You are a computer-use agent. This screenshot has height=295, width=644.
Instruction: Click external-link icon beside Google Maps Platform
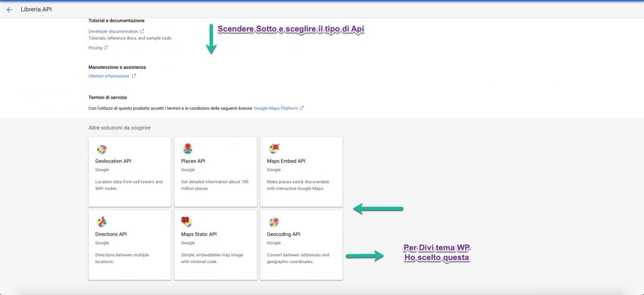pos(301,108)
